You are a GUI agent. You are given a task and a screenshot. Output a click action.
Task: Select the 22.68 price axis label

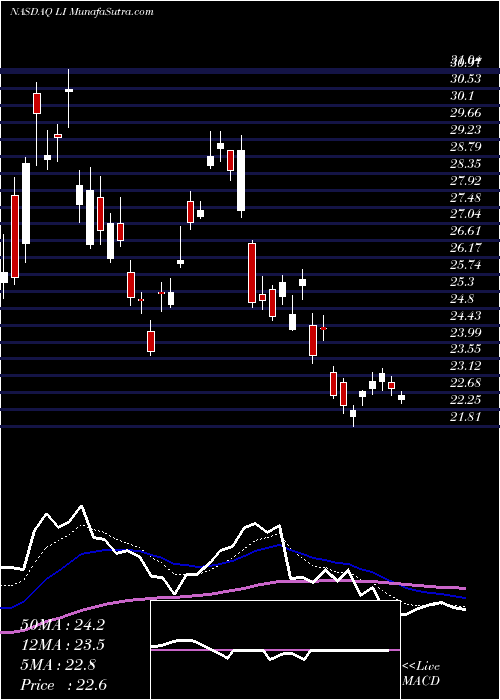(466, 383)
